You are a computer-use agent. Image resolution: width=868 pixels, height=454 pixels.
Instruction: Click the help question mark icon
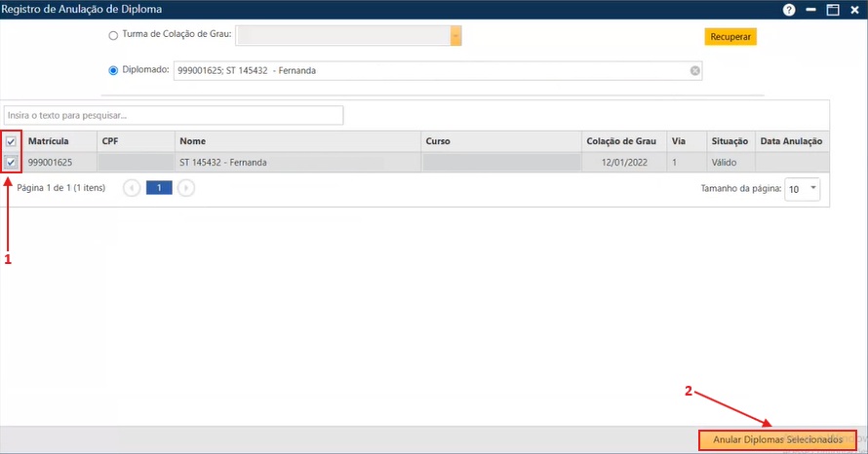789,10
